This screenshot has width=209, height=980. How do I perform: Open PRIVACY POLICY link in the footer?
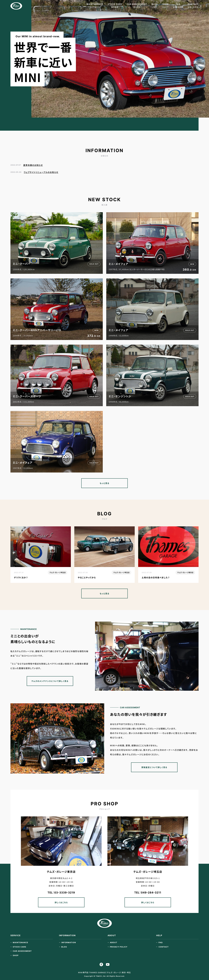click(118, 947)
